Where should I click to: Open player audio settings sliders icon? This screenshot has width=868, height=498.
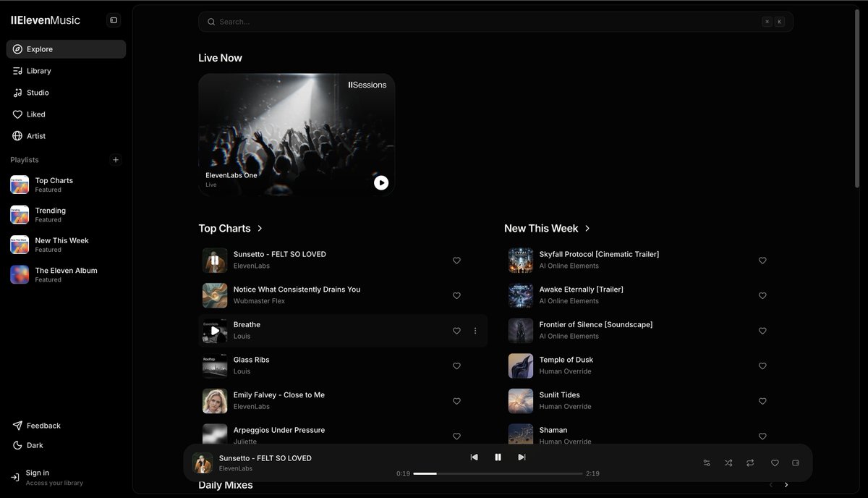707,463
